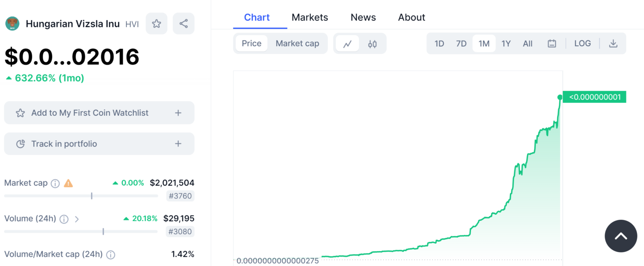The height and width of the screenshot is (266, 644).
Task: Set the chart range to 7D
Action: tap(461, 44)
